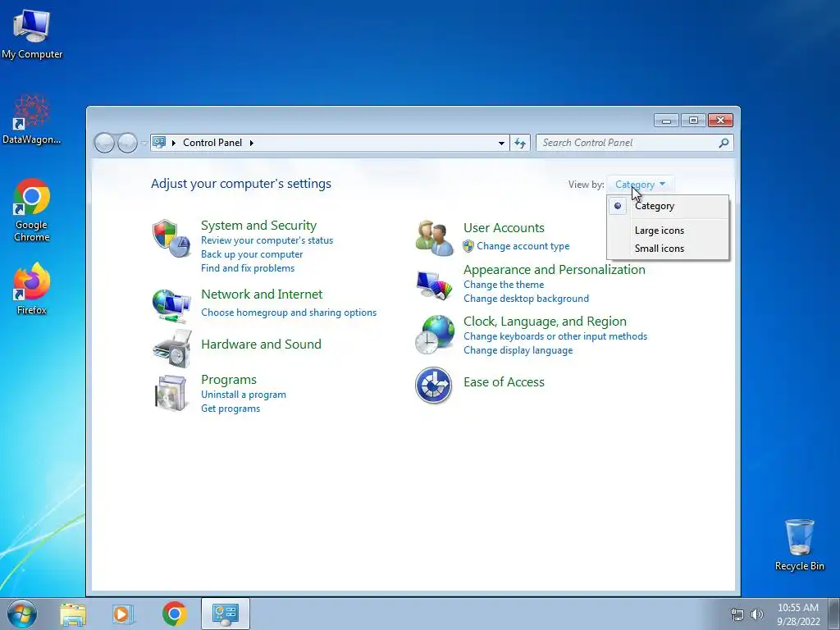Viewport: 840px width, 630px height.
Task: Expand the arrow after Control Panel breadcrumb
Action: pyautogui.click(x=251, y=143)
